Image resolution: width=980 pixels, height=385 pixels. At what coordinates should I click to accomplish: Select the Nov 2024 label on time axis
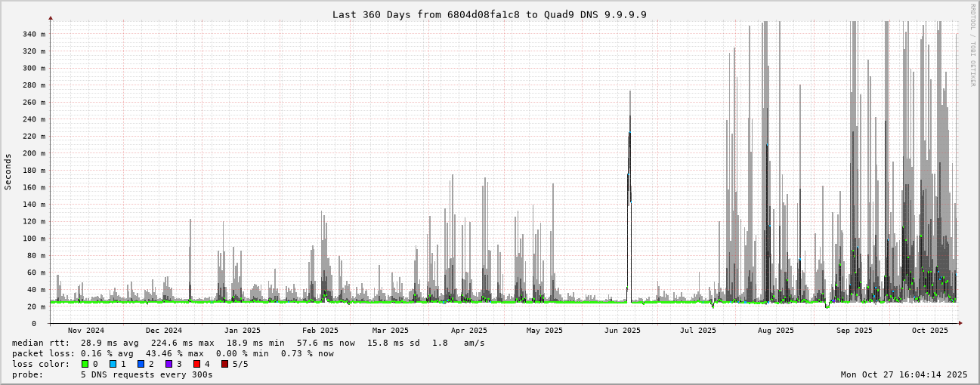[85, 331]
